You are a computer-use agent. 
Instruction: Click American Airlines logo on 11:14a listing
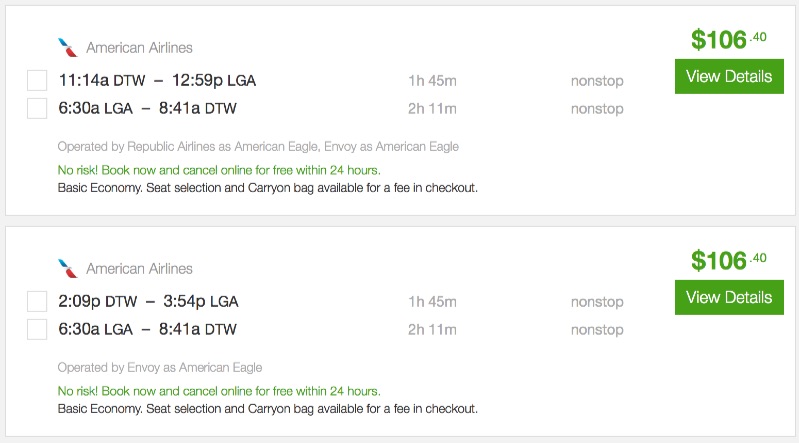pyautogui.click(x=68, y=47)
